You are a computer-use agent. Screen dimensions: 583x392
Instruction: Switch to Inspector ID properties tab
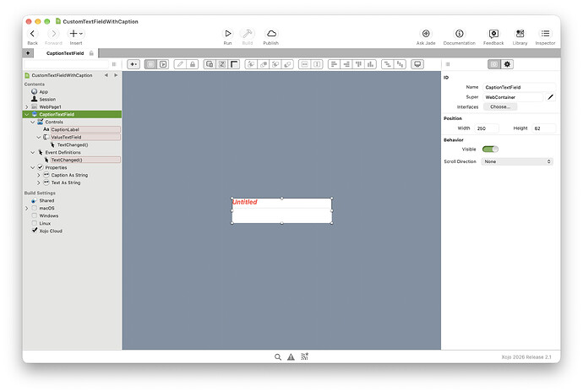494,64
